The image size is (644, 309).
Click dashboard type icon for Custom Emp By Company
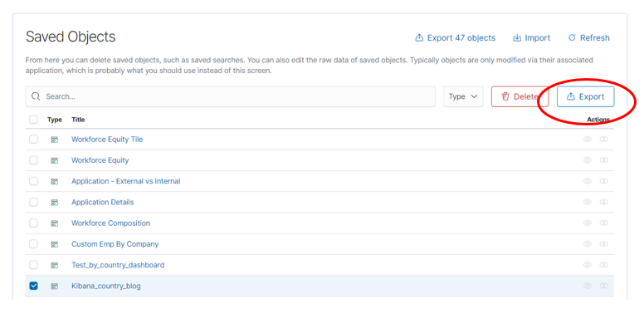coord(54,244)
